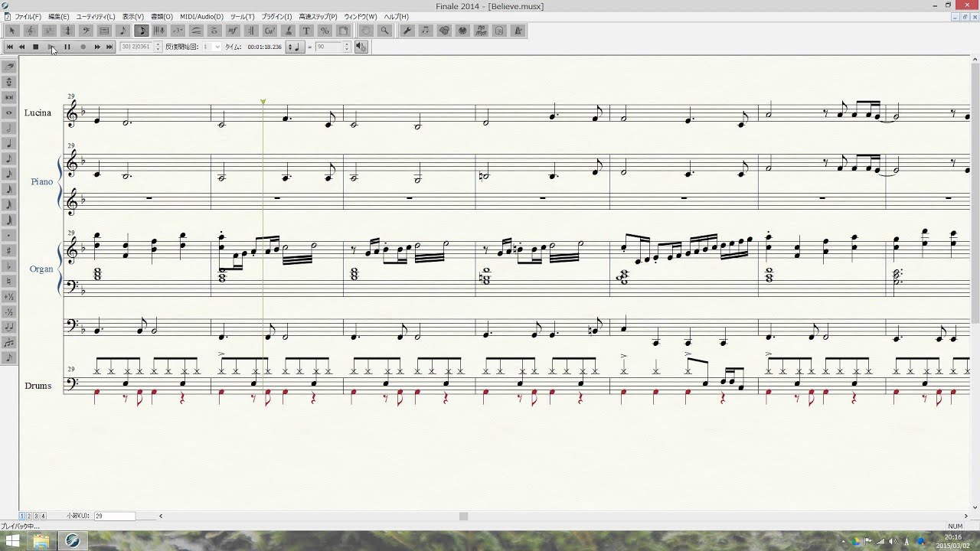Pick the eraser tool atop palette

[x=9, y=66]
